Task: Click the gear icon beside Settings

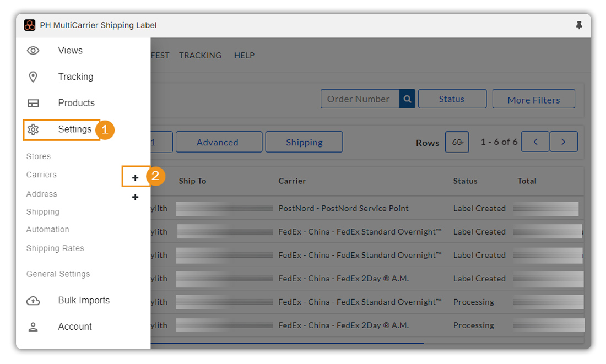Action: 33,129
